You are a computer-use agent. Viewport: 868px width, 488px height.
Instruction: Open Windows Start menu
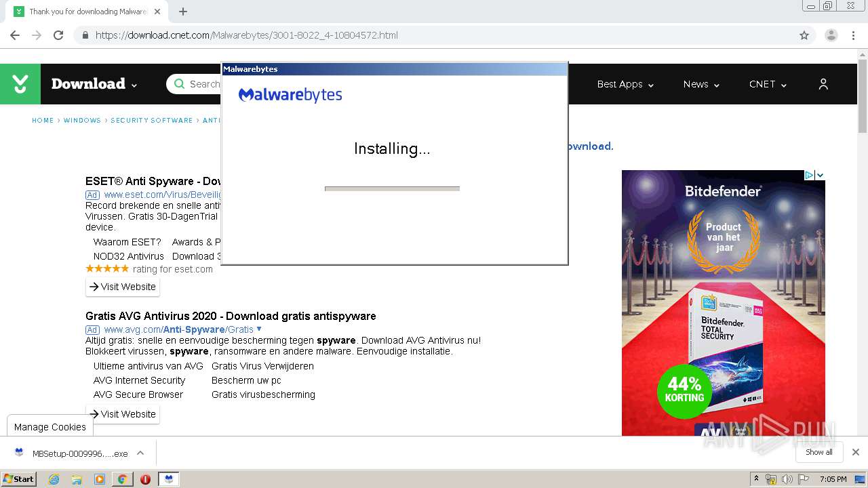[x=18, y=479]
